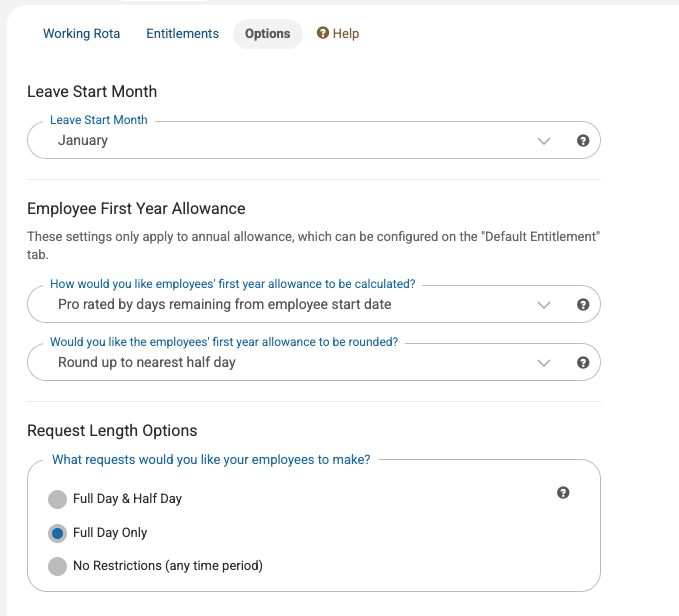The image size is (679, 616).
Task: Click the Help question mark icon in tabs
Action: tap(323, 32)
